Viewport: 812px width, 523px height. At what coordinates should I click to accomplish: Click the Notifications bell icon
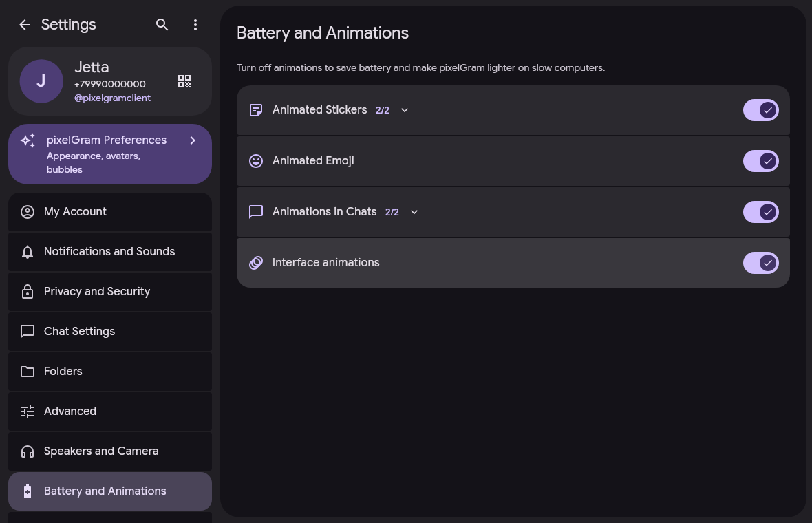click(x=28, y=252)
